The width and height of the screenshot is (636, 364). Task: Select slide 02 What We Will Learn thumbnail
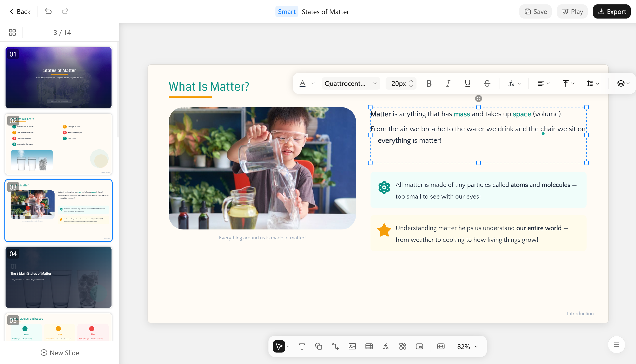click(59, 144)
